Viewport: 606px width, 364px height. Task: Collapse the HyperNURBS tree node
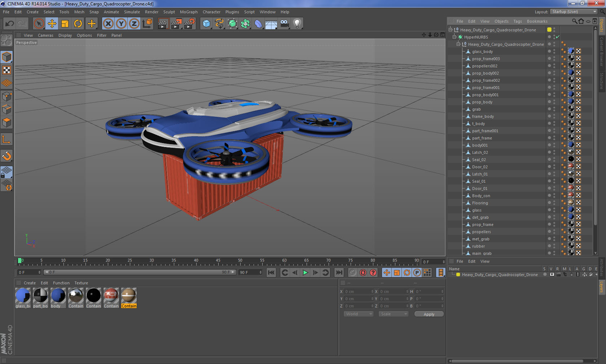(454, 37)
